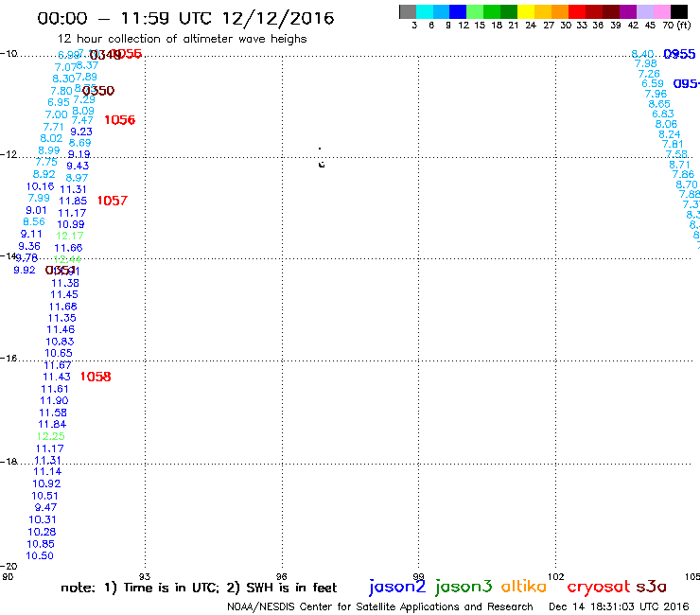Click the '9.23' wave height value
The height and width of the screenshot is (615, 700).
pyautogui.click(x=81, y=132)
